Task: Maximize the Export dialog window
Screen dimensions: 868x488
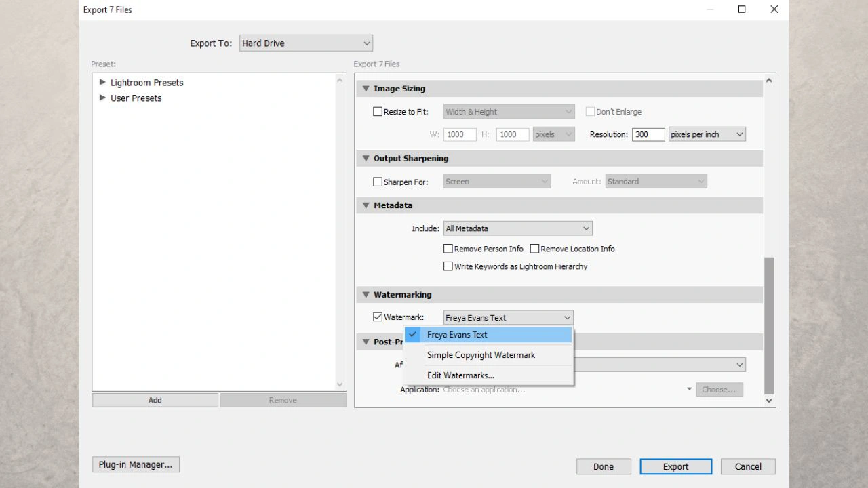Action: [x=742, y=9]
